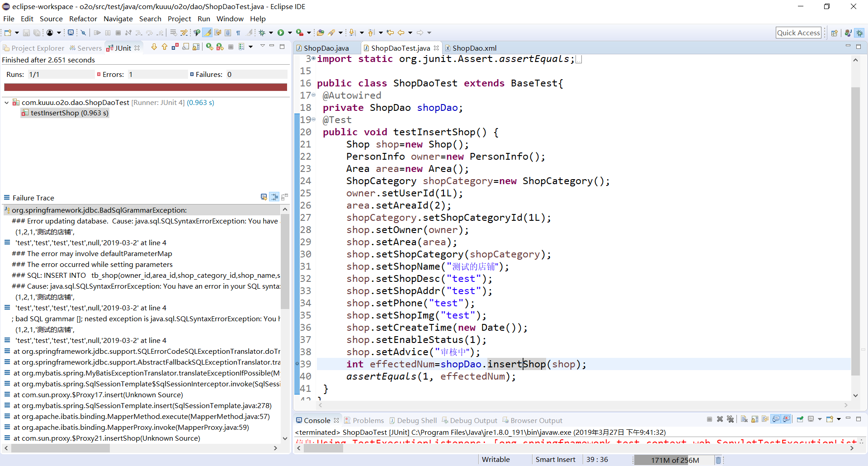The height and width of the screenshot is (466, 868).
Task: Toggle Show Console When Standard Error Changes
Action: pyautogui.click(x=787, y=419)
